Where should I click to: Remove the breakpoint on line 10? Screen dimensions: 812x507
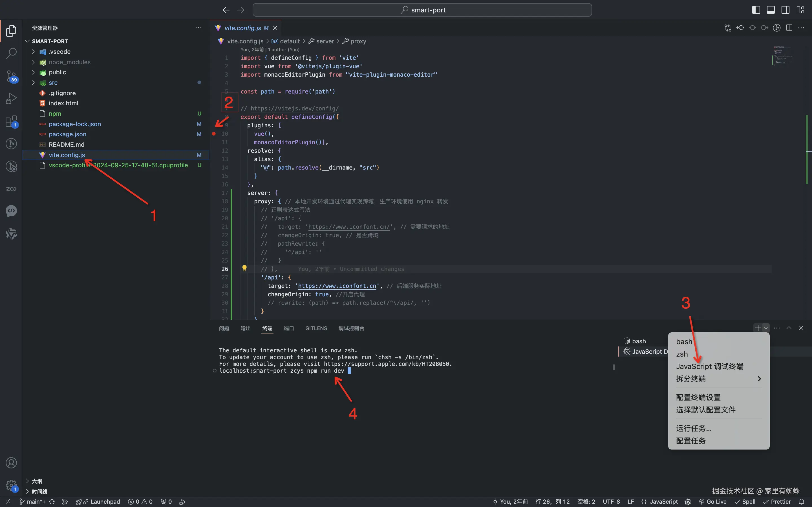tap(214, 134)
